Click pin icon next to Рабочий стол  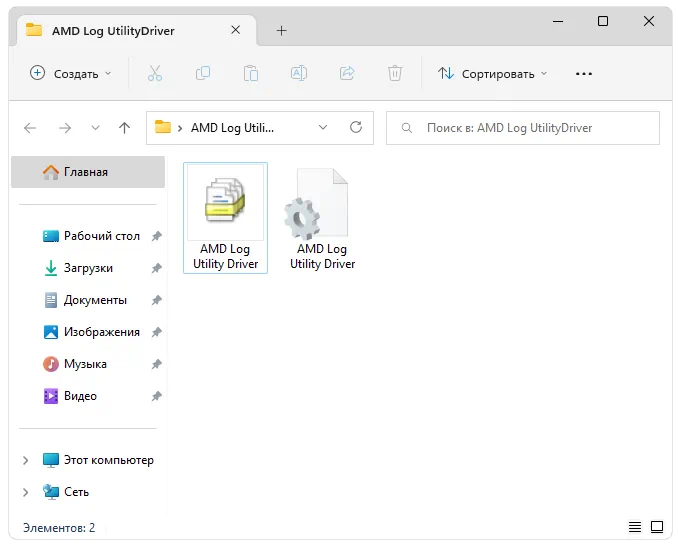tap(157, 236)
